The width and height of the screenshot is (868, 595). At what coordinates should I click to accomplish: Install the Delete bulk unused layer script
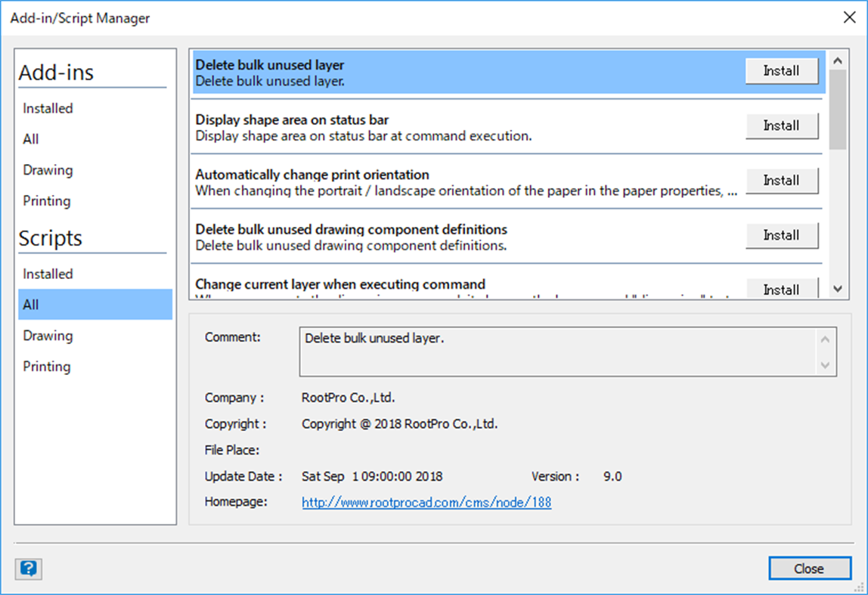[781, 70]
